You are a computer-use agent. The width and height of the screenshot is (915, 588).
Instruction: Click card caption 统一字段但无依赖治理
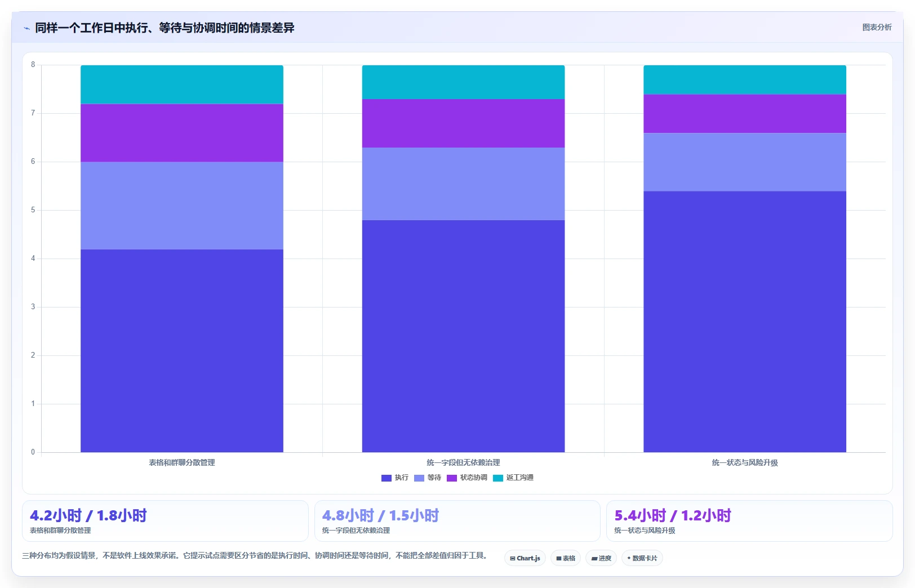356,531
